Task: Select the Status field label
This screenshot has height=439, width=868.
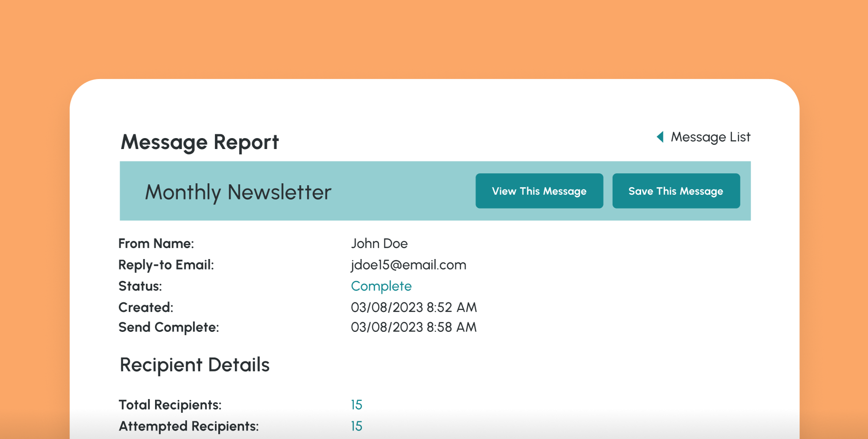Action: [x=140, y=286]
